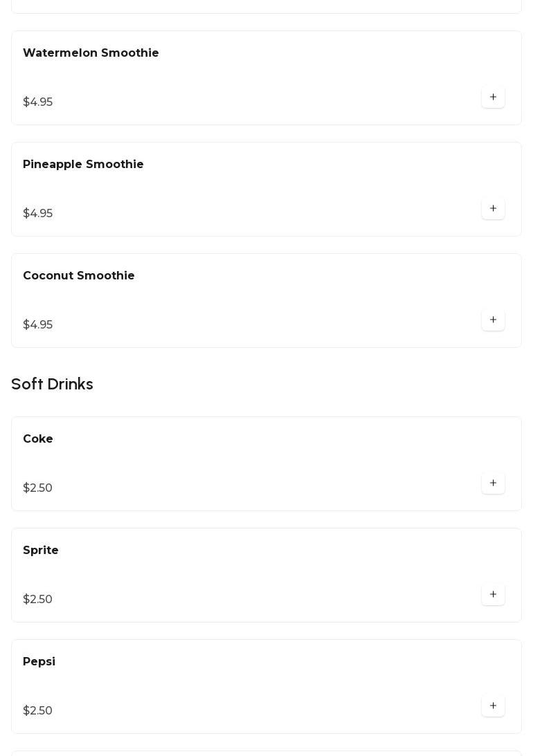Click the Sprite $2.50 price
Image resolution: width=533 pixels, height=756 pixels.
tap(37, 600)
